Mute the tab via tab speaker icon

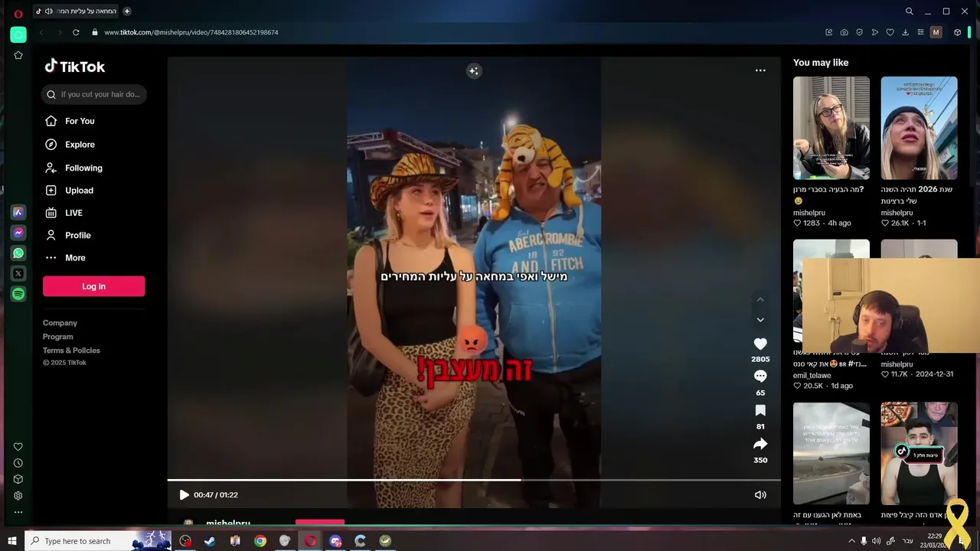pyautogui.click(x=48, y=11)
